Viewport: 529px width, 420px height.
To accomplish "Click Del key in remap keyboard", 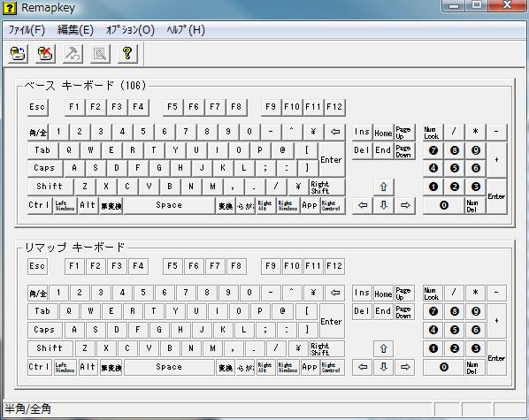I will [363, 311].
